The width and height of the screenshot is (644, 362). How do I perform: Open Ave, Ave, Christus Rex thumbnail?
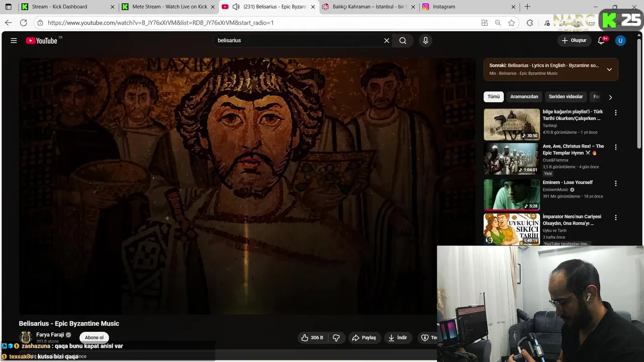coord(512,159)
